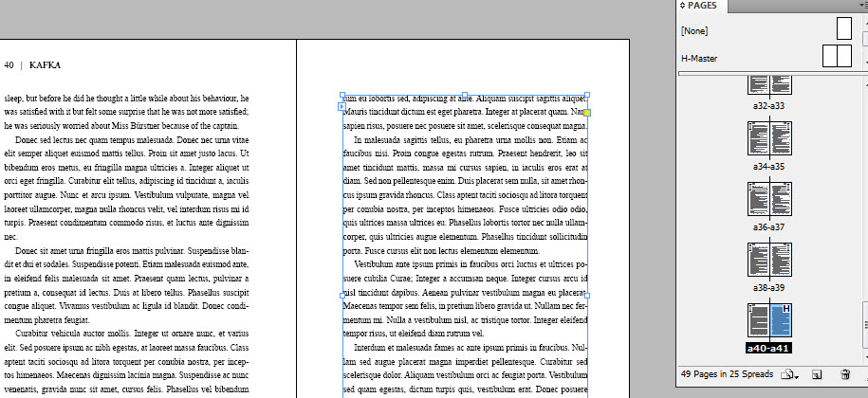The height and width of the screenshot is (398, 868).
Task: Click the top-center handle of the text frame
Action: [x=465, y=96]
